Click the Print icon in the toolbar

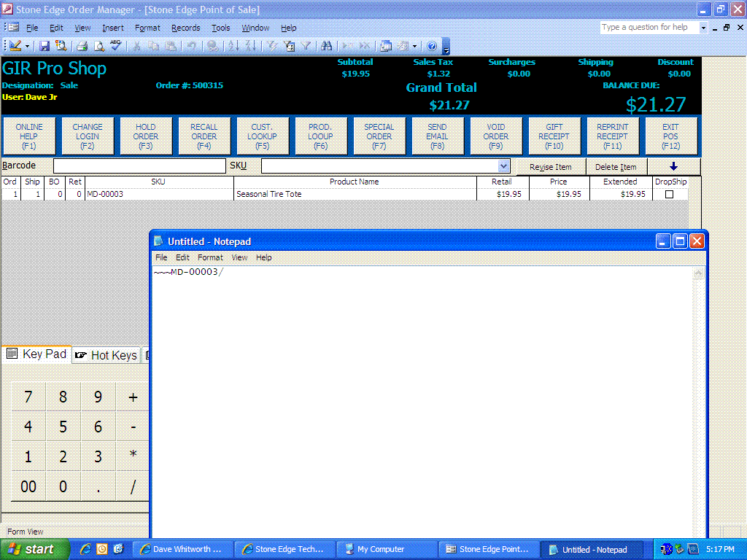82,46
